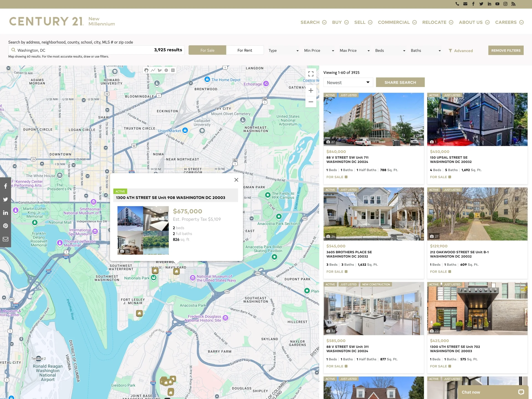Viewport: 532px width, 399px height.
Task: Click The Home Depot map marker
Action: [x=207, y=79]
